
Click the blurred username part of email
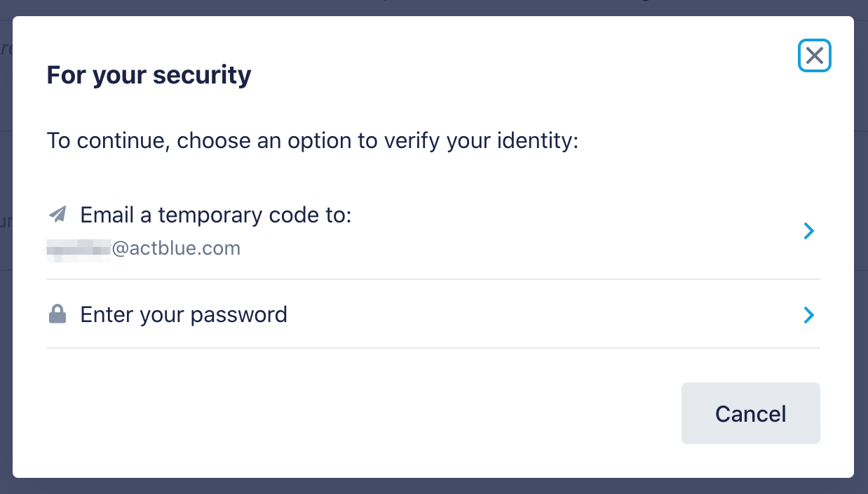[79, 248]
